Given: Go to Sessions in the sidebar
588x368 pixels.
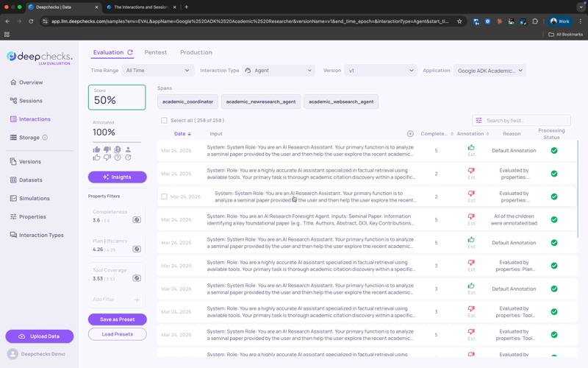Looking at the screenshot, I should point(26,101).
